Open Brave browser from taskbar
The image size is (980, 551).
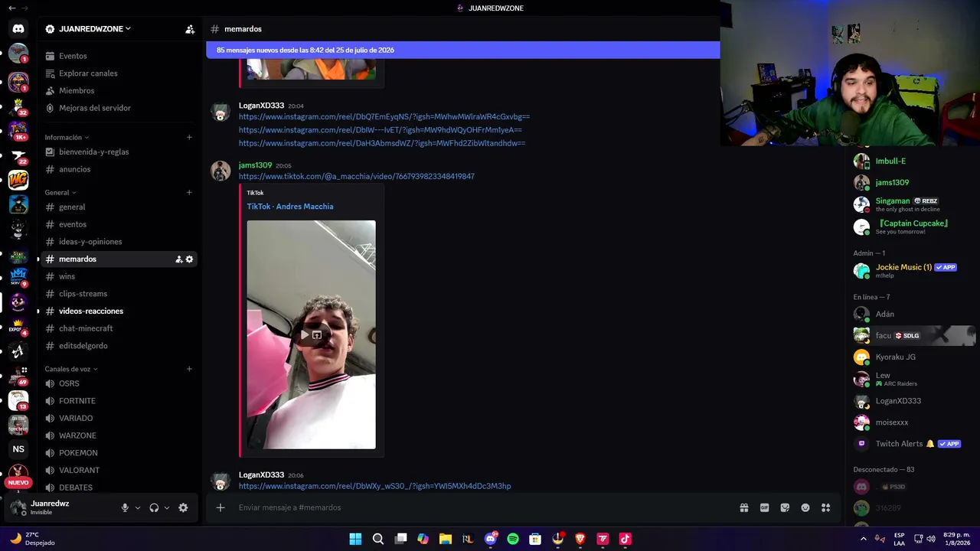pyautogui.click(x=580, y=539)
